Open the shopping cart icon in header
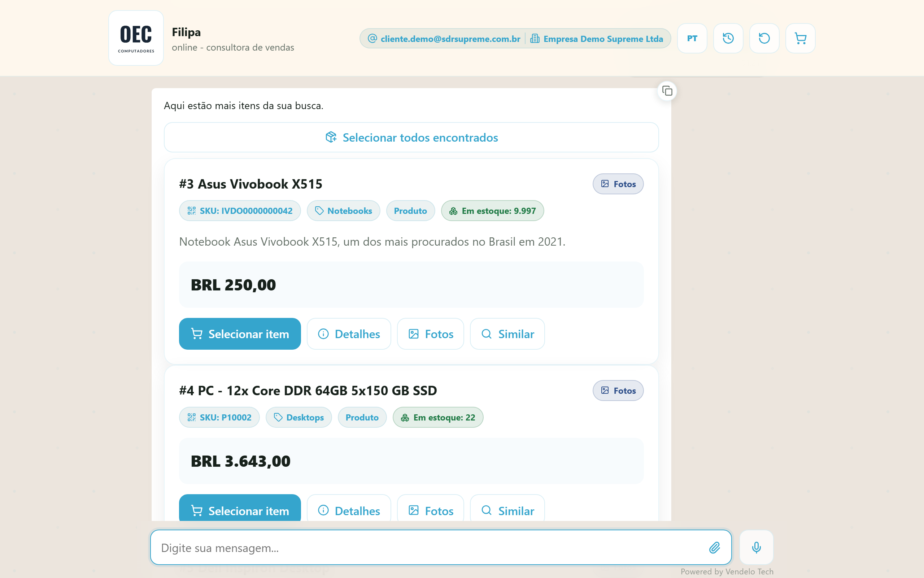 point(800,38)
